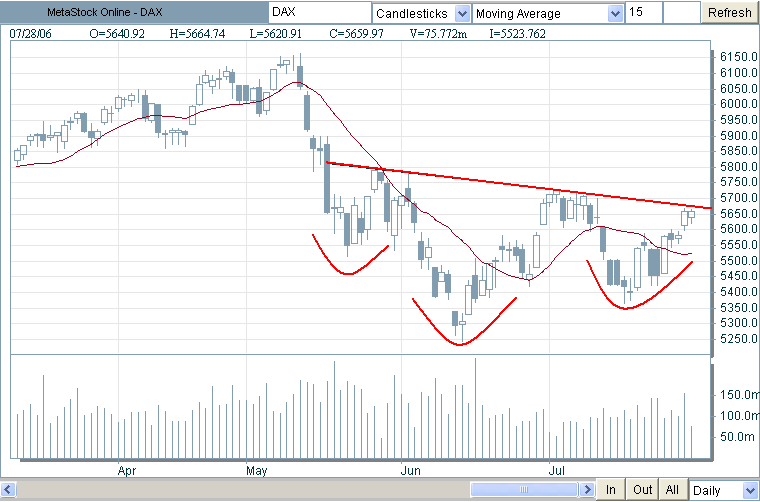760x502 pixels.
Task: Expand the Moving Average indicator dropdown
Action: click(615, 13)
